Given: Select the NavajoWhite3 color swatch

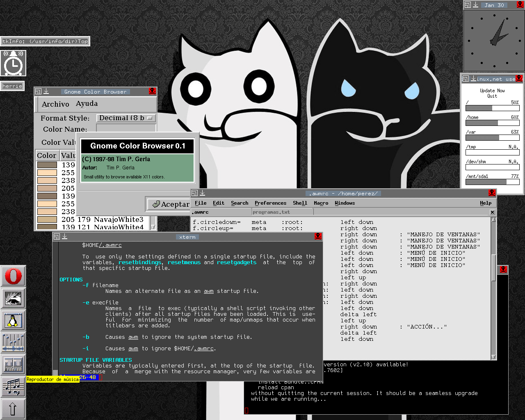Looking at the screenshot, I should (47, 219).
